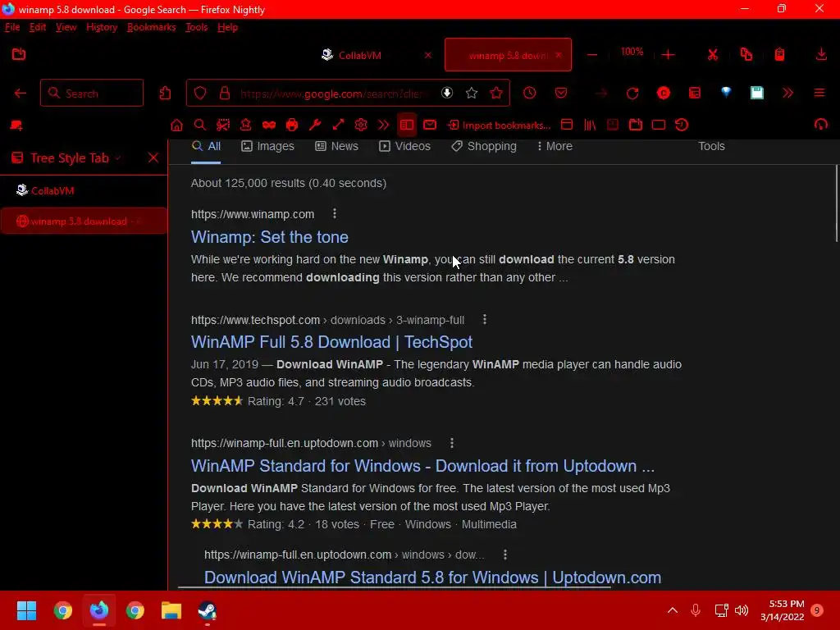Viewport: 840px width, 630px height.
Task: Toggle the sidebars button in the toolbar
Action: coord(407,126)
